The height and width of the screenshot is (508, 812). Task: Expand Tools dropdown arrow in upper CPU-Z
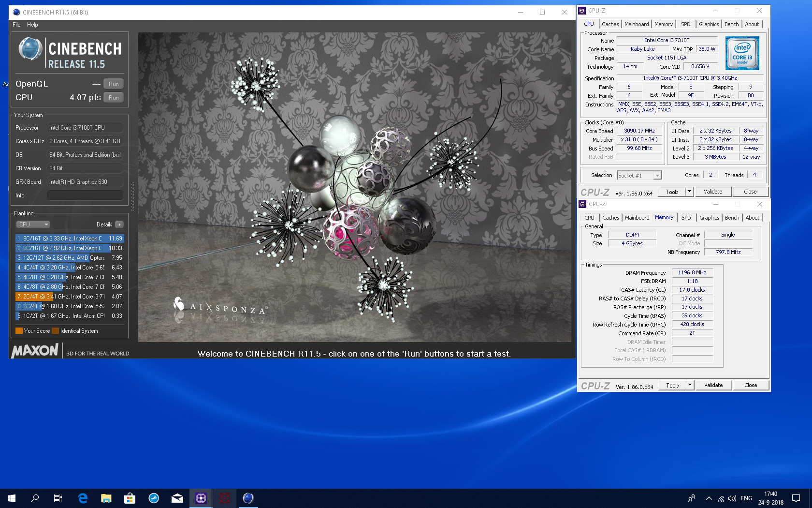(x=690, y=192)
